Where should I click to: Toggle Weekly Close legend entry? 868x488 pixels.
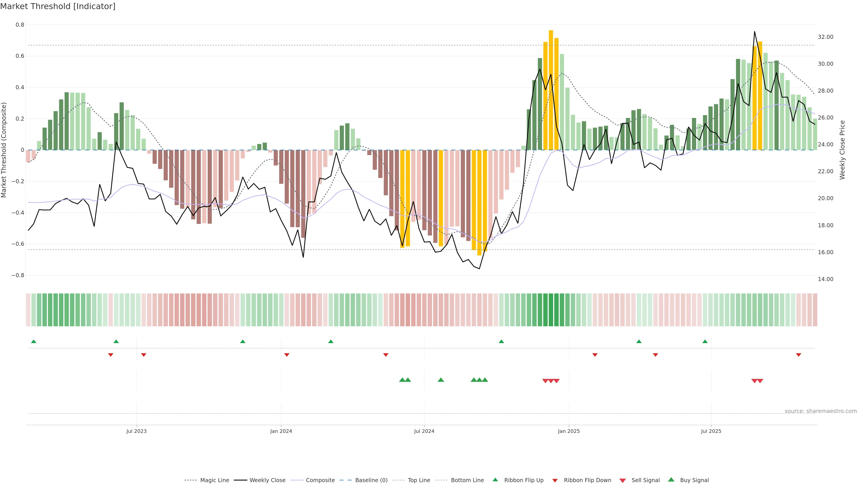[267, 480]
